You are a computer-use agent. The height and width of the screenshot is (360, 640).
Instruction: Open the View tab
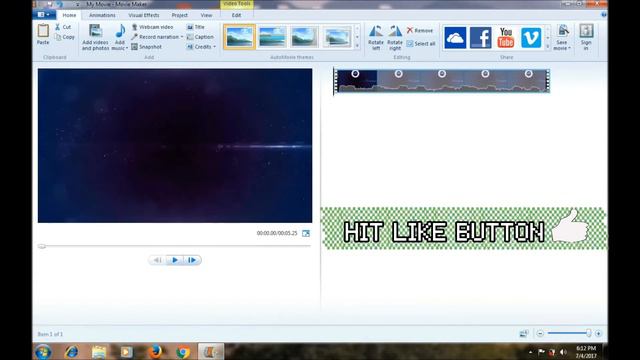coord(206,15)
